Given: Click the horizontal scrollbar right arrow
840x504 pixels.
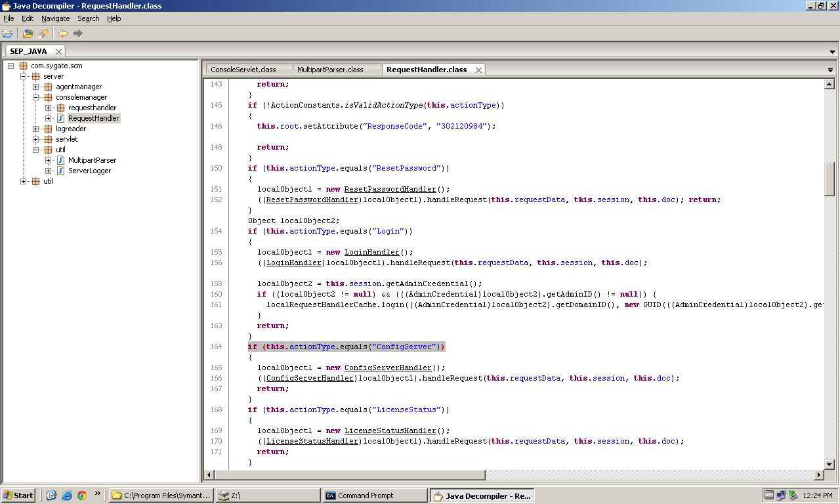Looking at the screenshot, I should click(819, 475).
